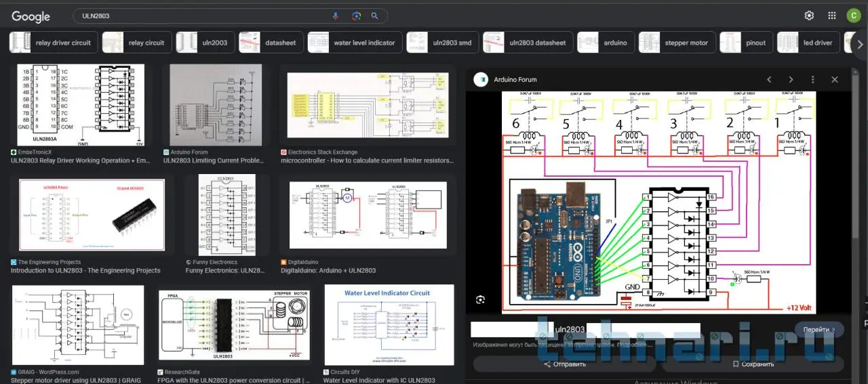This screenshot has height=384, width=868.
Task: Select the 'uln2003' chip
Action: point(205,43)
